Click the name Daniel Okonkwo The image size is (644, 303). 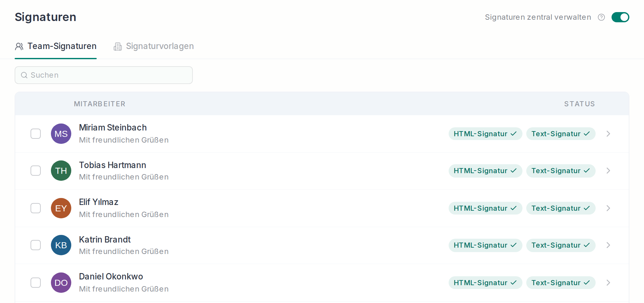coord(111,277)
